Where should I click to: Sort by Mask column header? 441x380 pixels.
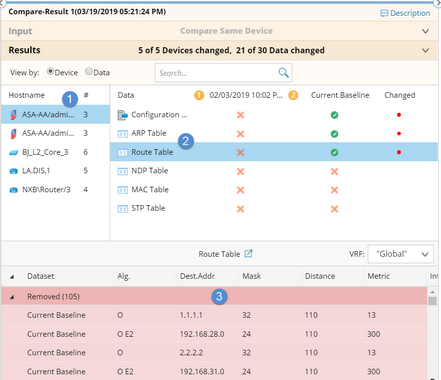(x=252, y=276)
